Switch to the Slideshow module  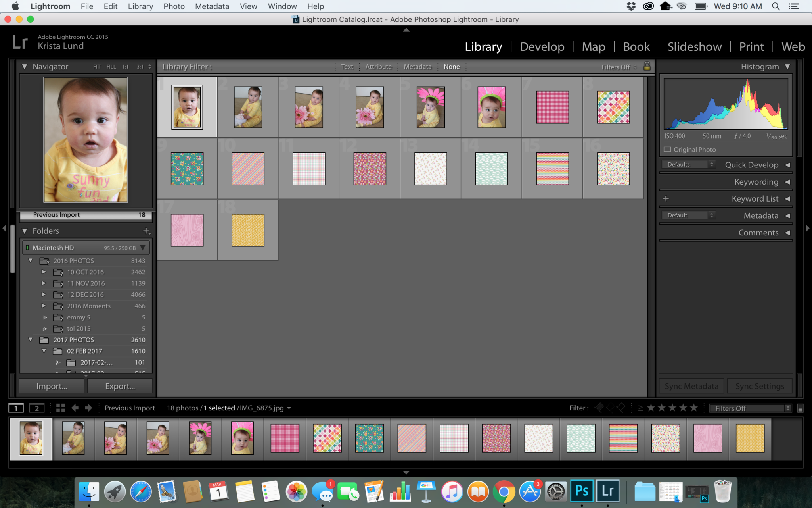695,47
